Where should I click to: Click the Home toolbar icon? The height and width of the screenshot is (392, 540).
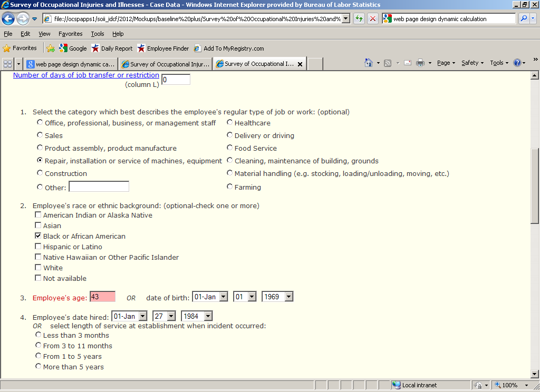click(x=369, y=63)
